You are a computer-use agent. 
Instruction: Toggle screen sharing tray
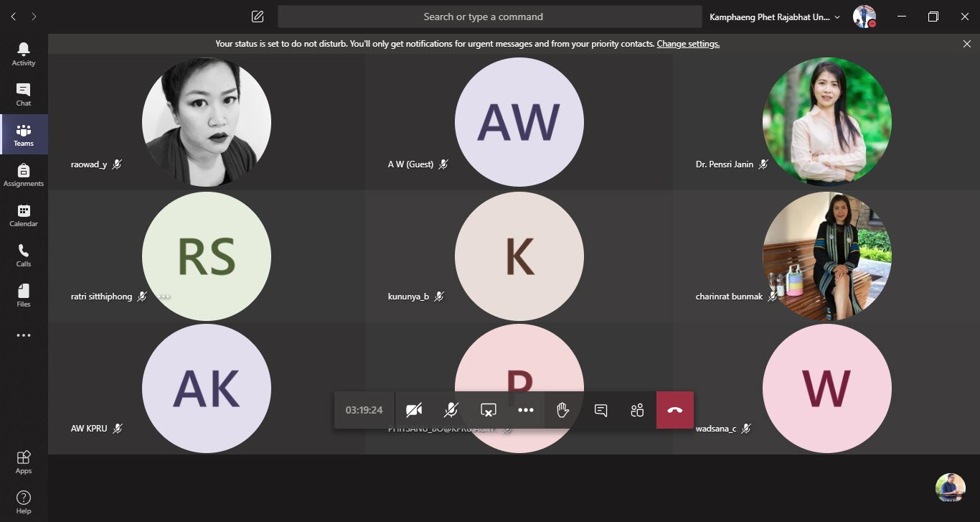[488, 410]
